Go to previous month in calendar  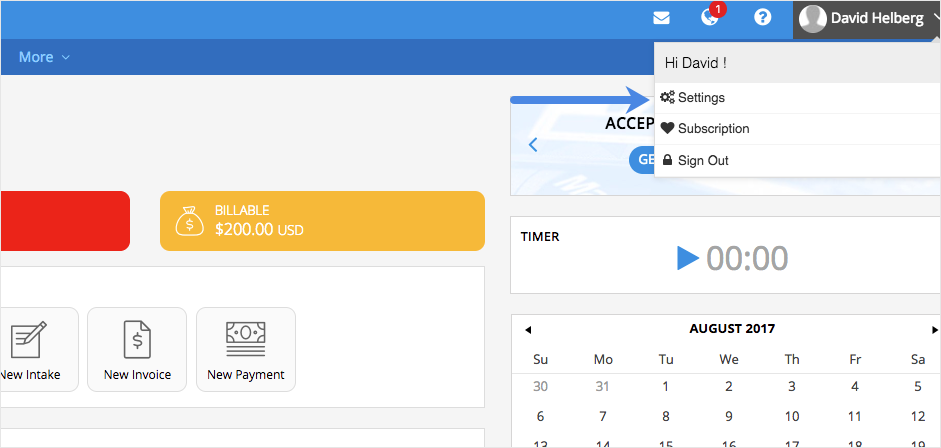pos(528,330)
